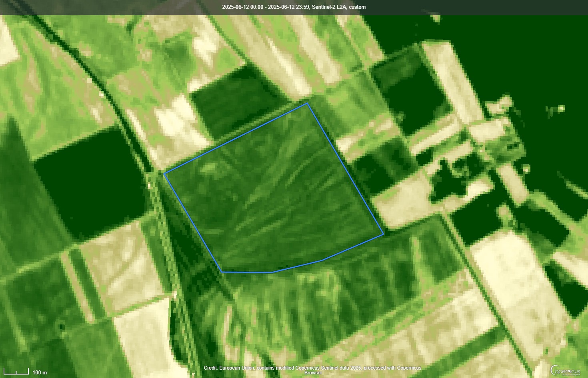Click the date and Sentinel-2 L2A caption
The height and width of the screenshot is (378, 588).
coord(294,7)
